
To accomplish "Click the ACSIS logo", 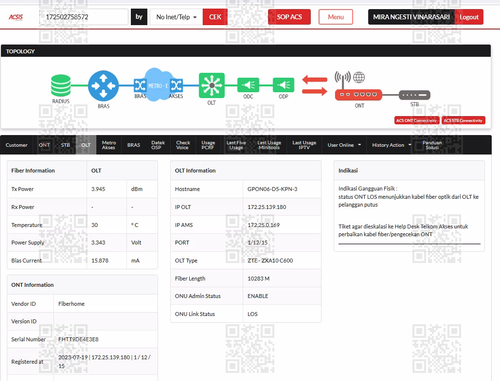I will click(x=16, y=17).
